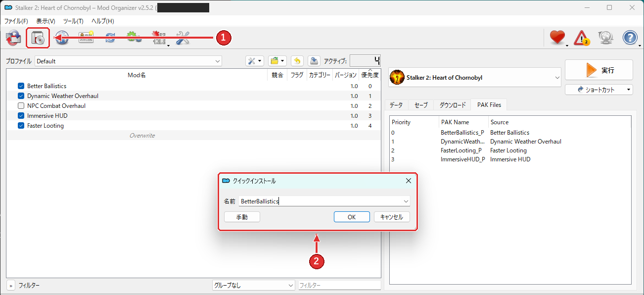Open the profiles ID card icon

pos(86,38)
